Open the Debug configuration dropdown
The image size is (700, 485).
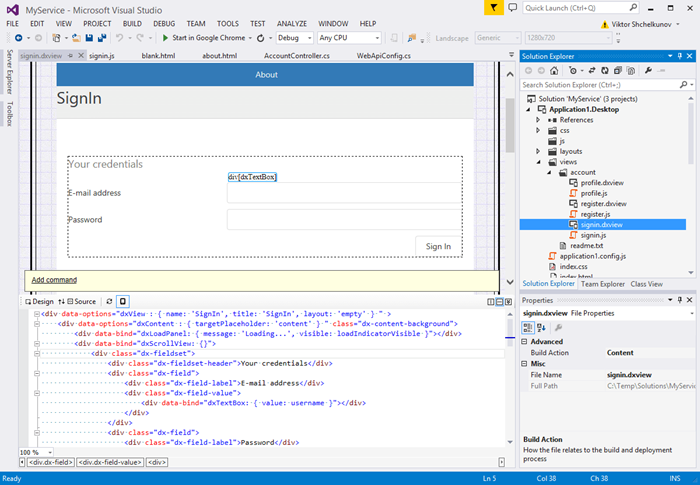(296, 38)
